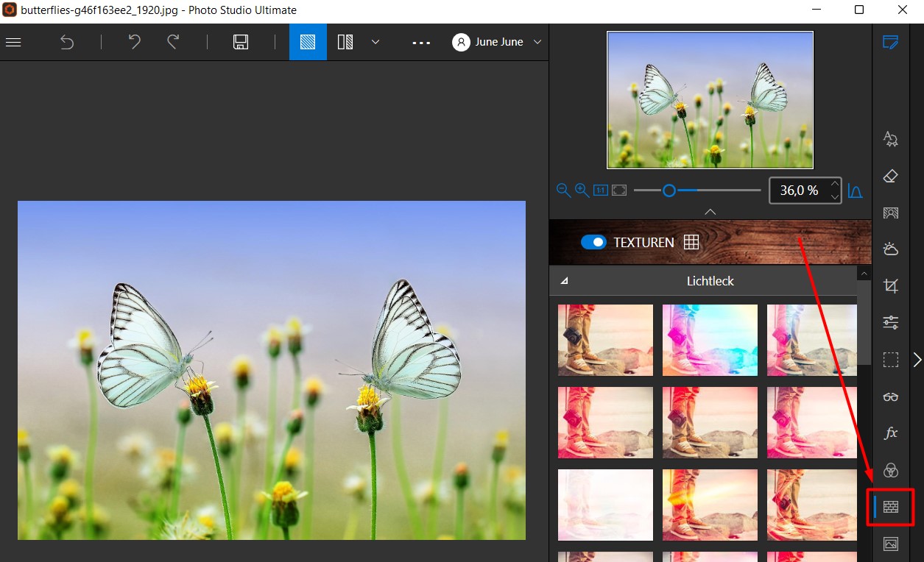Toggle the TEXTUREN switch off
Screen dimensions: 924x562
593,242
